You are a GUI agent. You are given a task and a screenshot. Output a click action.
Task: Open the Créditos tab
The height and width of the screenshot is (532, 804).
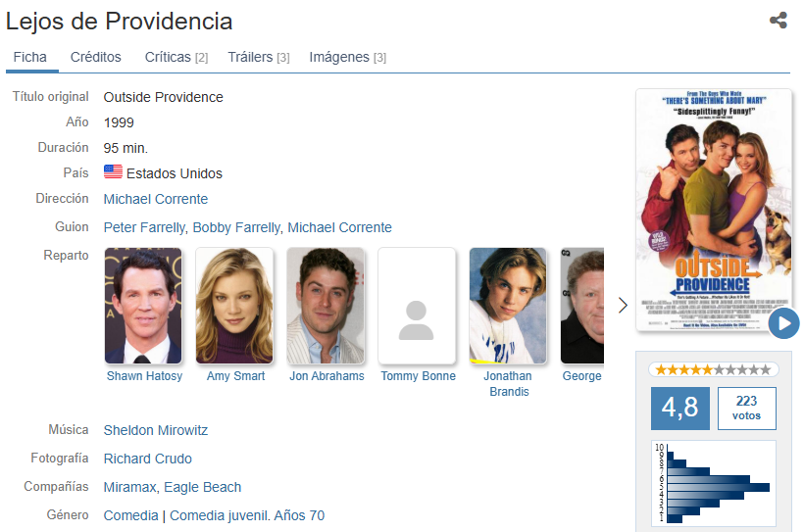tap(96, 57)
